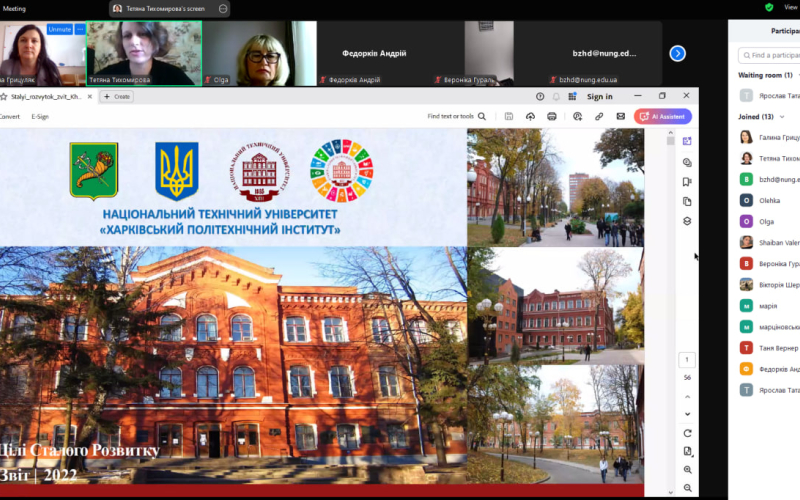Go to previous page arrow
This screenshot has height=500, width=800.
click(x=687, y=396)
